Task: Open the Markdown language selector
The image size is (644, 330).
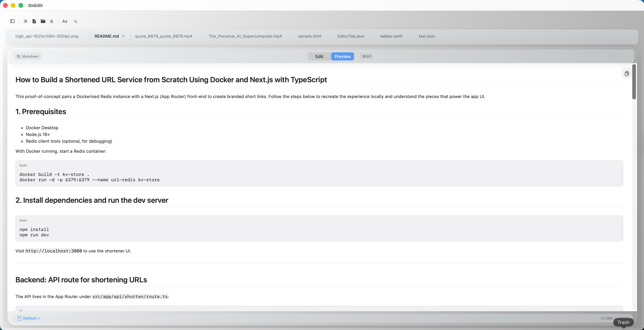Action: pyautogui.click(x=28, y=57)
